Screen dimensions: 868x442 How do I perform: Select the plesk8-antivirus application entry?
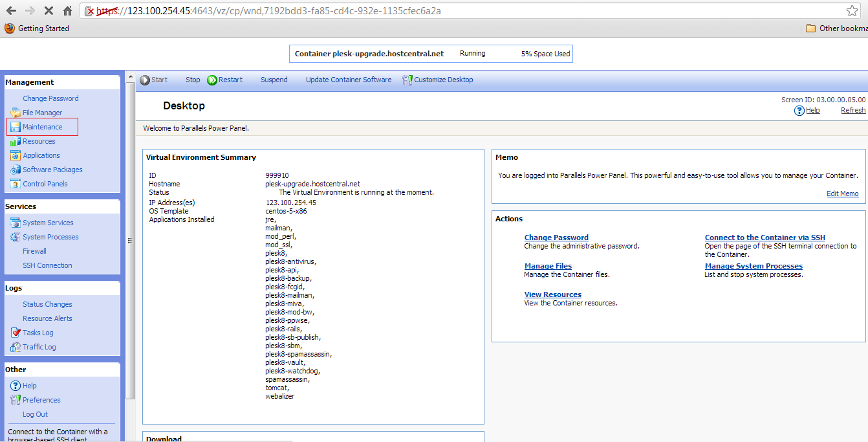coord(290,261)
